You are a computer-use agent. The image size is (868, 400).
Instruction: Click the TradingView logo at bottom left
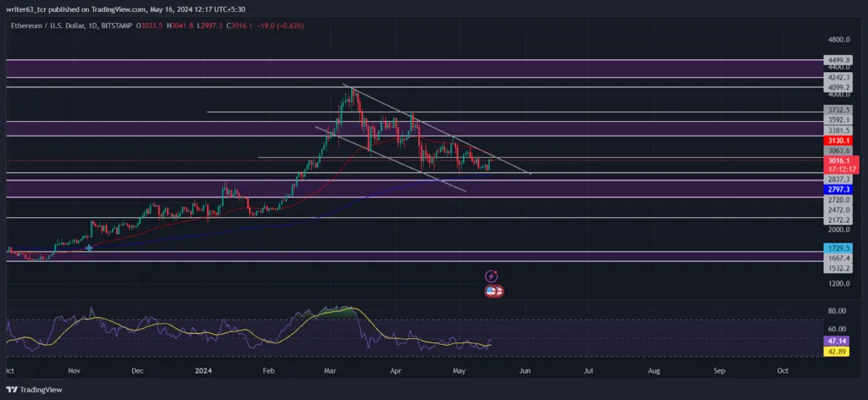pyautogui.click(x=34, y=390)
